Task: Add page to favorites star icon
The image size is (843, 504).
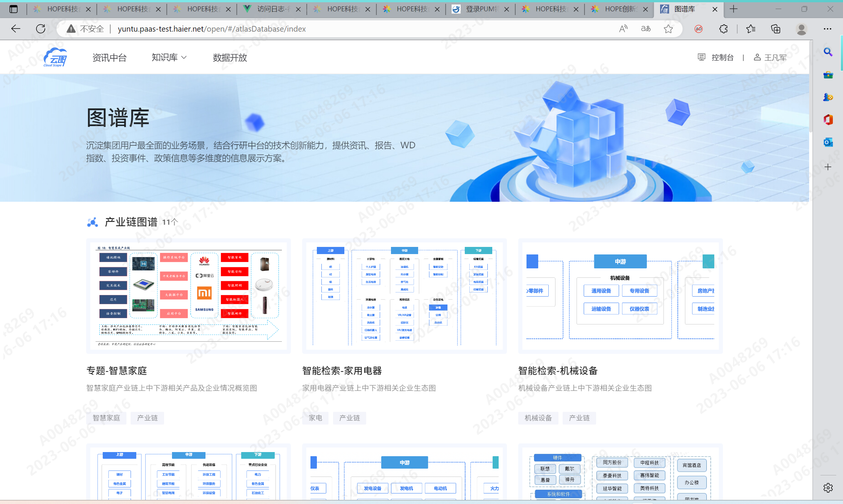Action: click(668, 29)
